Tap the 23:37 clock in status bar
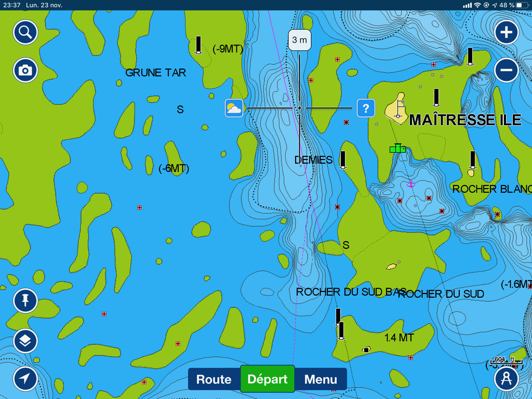Image resolution: width=532 pixels, height=399 pixels. tap(12, 5)
